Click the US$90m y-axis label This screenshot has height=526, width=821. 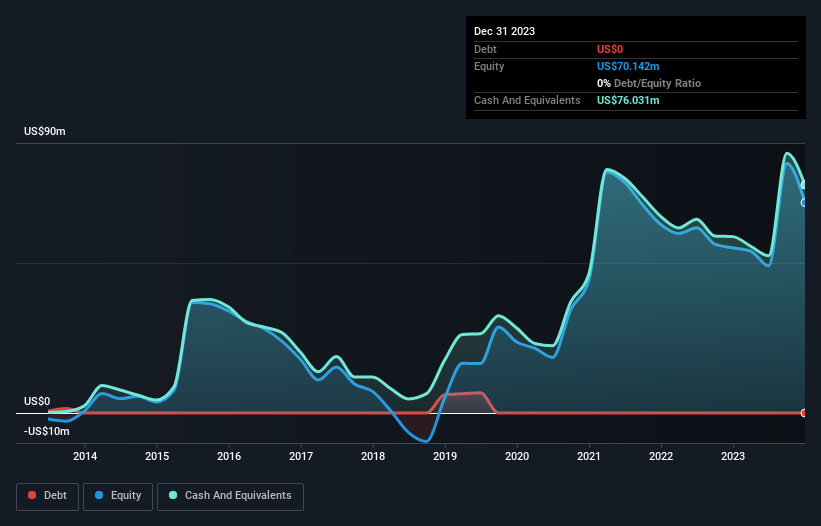click(45, 131)
